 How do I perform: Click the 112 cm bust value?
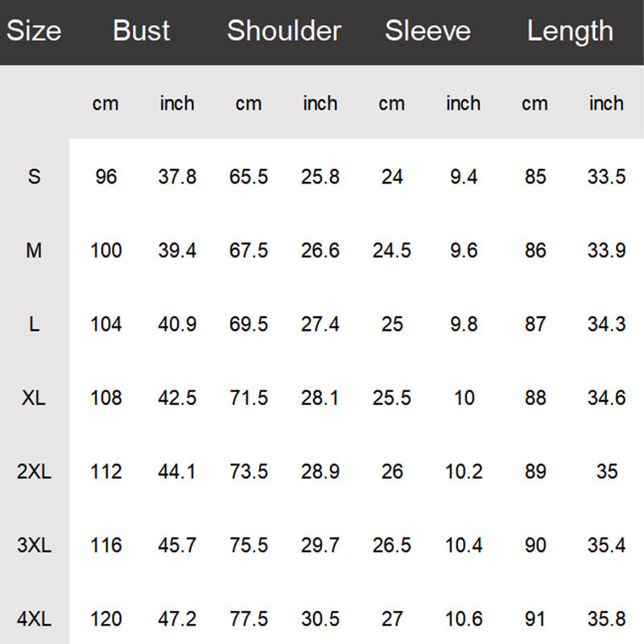[106, 472]
